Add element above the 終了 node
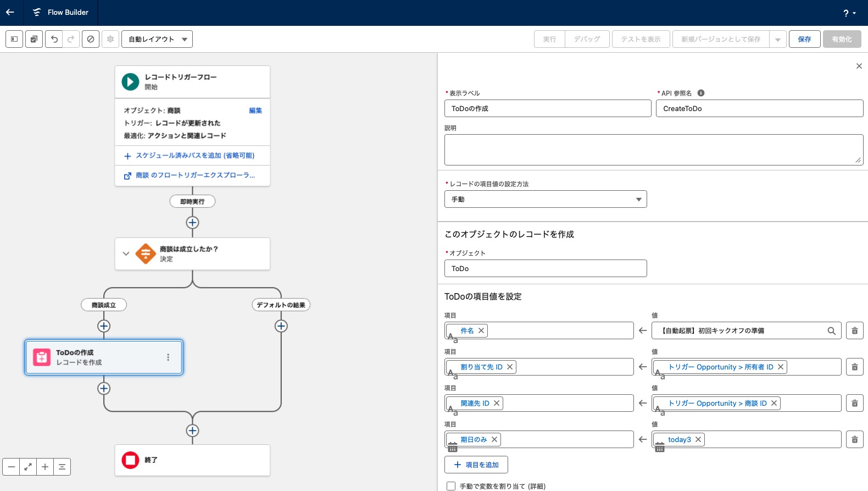Screen dimensions: 868x491 click(x=192, y=431)
